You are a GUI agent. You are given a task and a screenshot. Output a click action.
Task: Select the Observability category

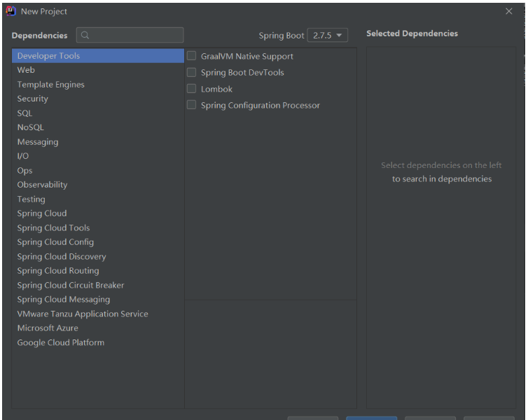42,185
